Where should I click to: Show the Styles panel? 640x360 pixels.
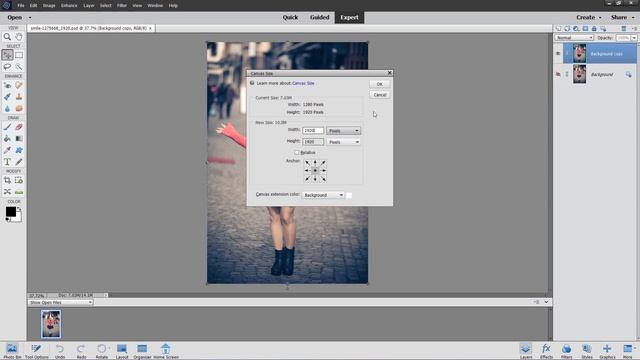coord(587,351)
